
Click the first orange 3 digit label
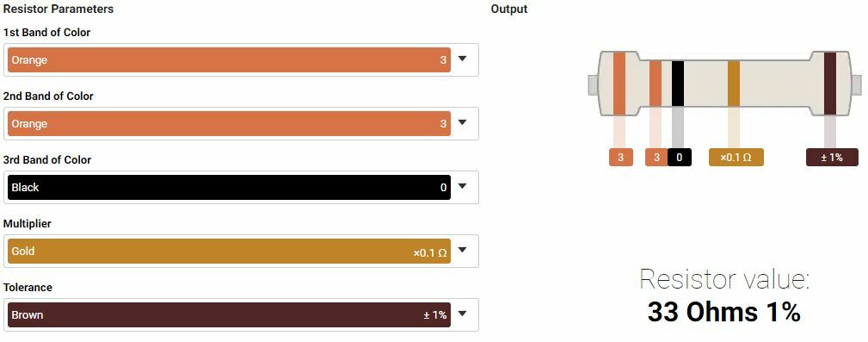(621, 158)
